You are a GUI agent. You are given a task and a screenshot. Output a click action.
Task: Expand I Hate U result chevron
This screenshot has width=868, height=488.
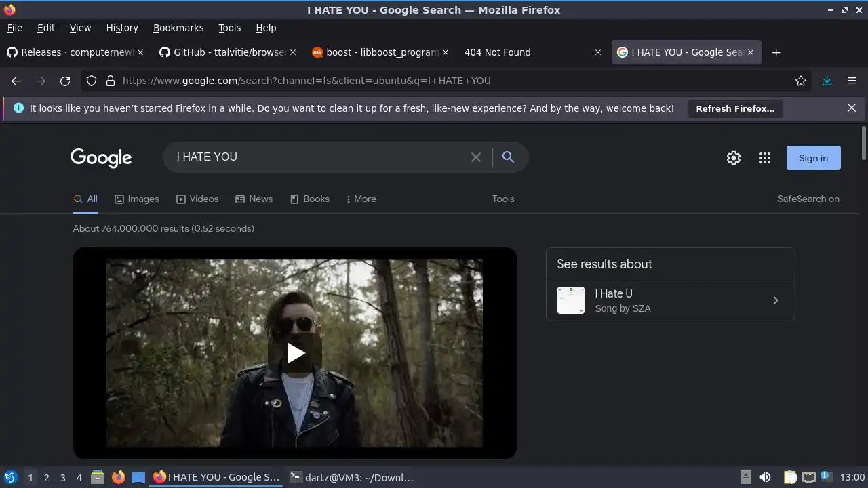click(x=776, y=300)
